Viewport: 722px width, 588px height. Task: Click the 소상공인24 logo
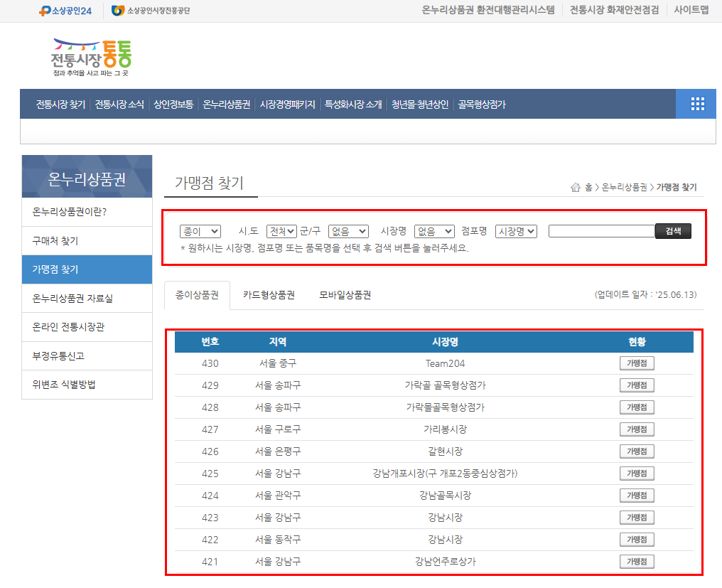coord(65,11)
